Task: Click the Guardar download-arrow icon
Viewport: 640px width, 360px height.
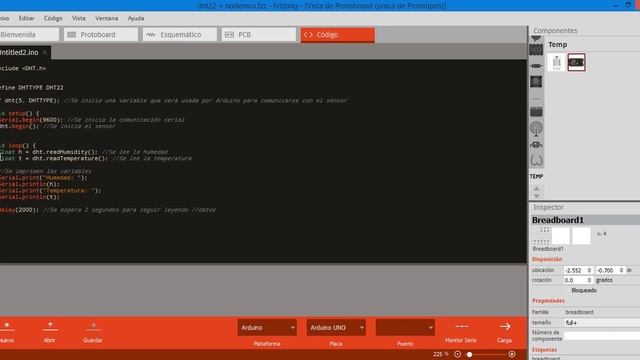Action: (x=93, y=326)
